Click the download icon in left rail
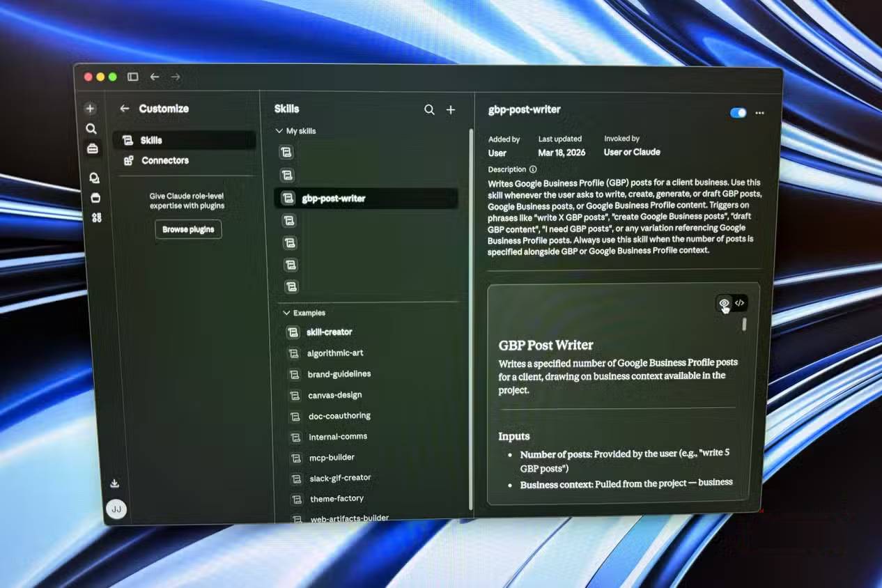Viewport: 882px width, 588px height. (x=114, y=483)
